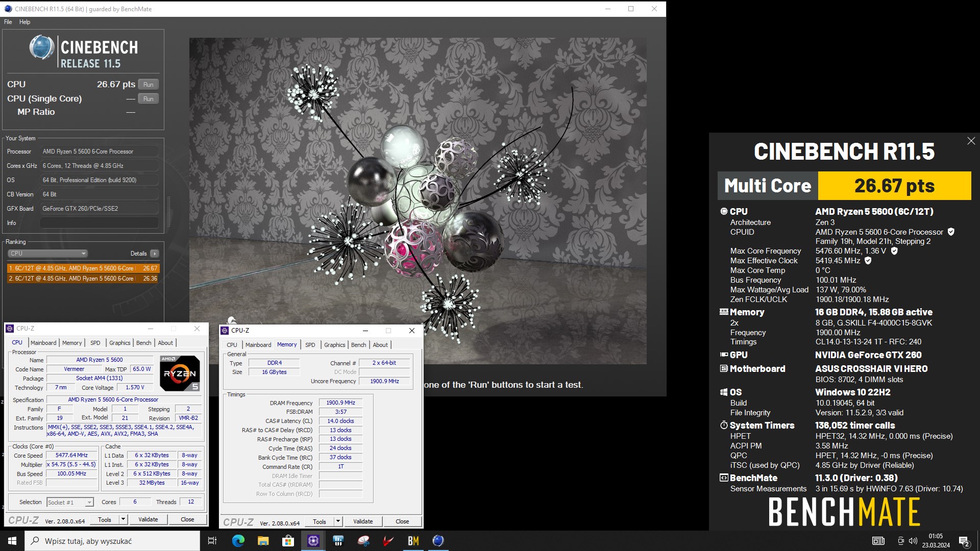The image size is (980, 551).
Task: Click Close button in left CPU-Z window
Action: (x=187, y=519)
